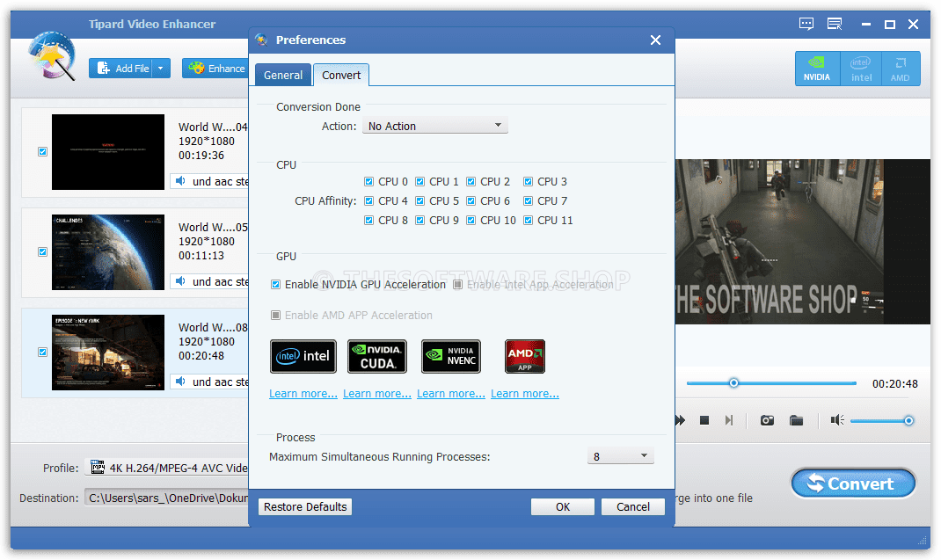
Task: Click the big Convert button
Action: 853,484
